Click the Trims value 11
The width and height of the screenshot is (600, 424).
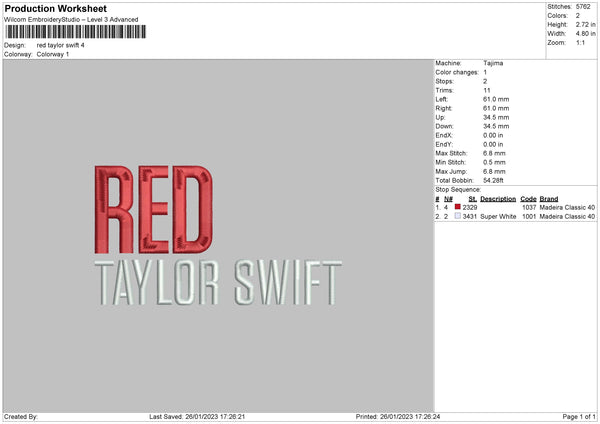click(487, 91)
